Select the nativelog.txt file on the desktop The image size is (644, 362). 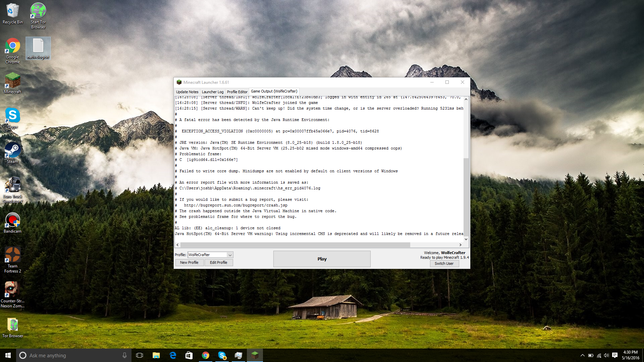click(38, 48)
